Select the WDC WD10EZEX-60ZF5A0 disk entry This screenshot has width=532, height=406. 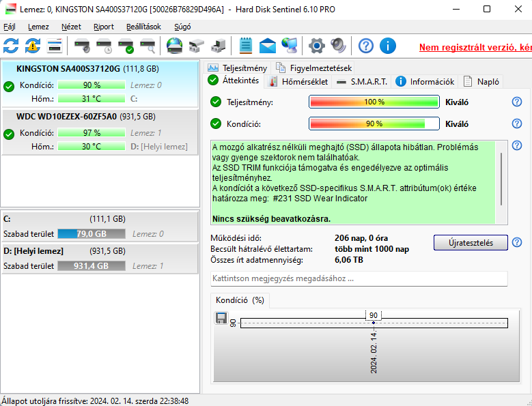coord(100,132)
